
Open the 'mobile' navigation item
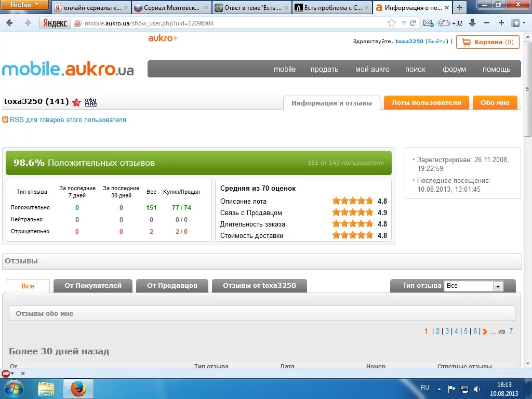click(285, 69)
